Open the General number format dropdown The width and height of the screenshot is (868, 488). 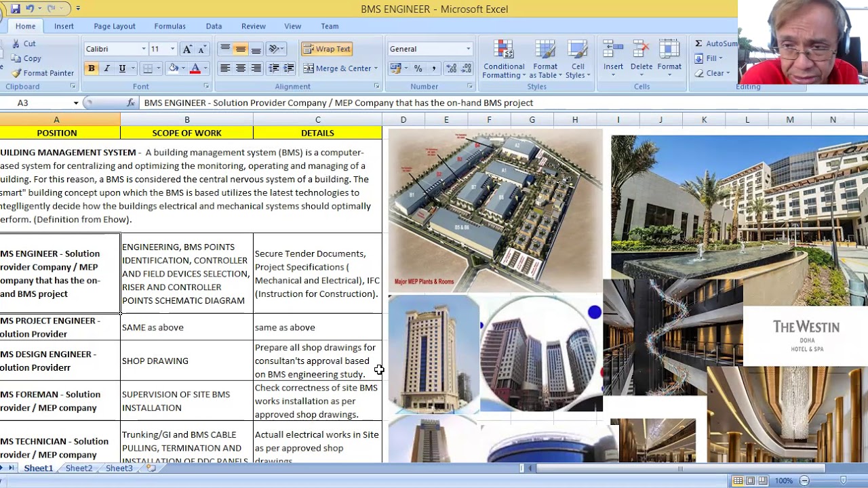coord(468,49)
